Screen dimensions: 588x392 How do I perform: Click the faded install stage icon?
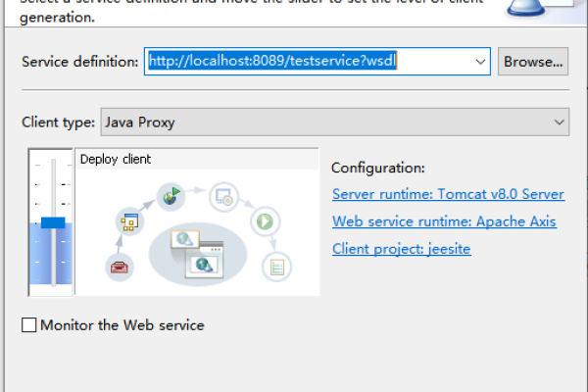(x=223, y=197)
